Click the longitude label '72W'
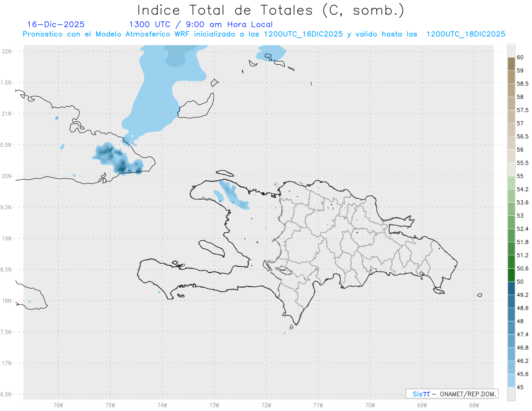 (266, 405)
